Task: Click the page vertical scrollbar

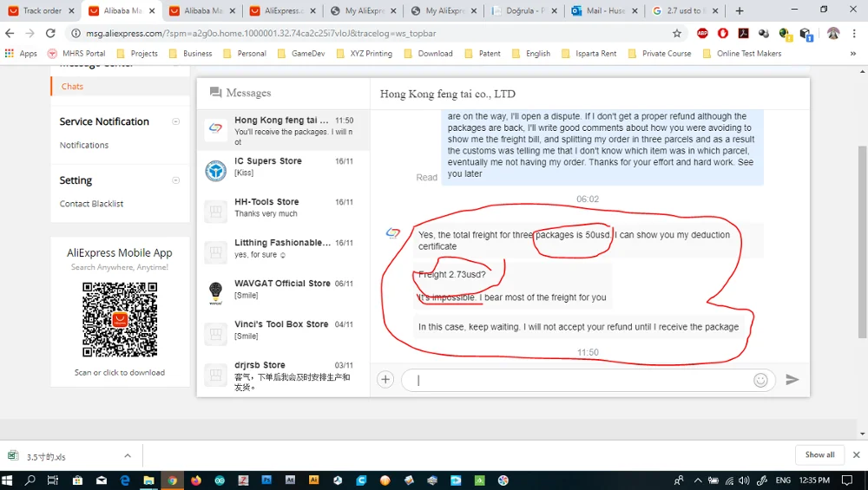Action: coord(863,241)
